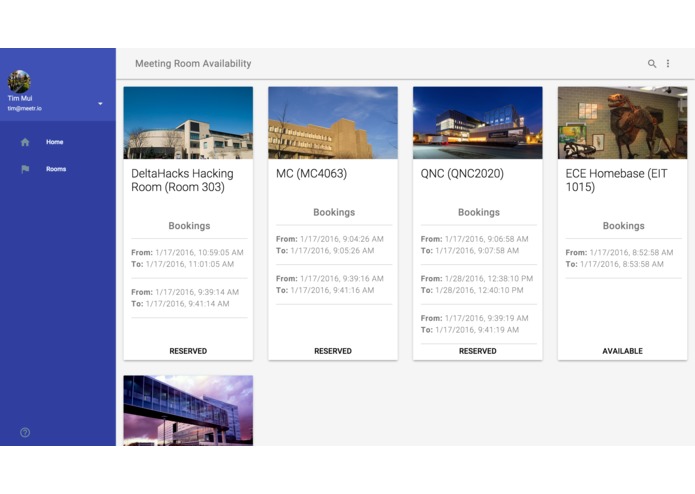Click Tim Mui's profile avatar
This screenshot has width=695, height=494.
point(19,81)
